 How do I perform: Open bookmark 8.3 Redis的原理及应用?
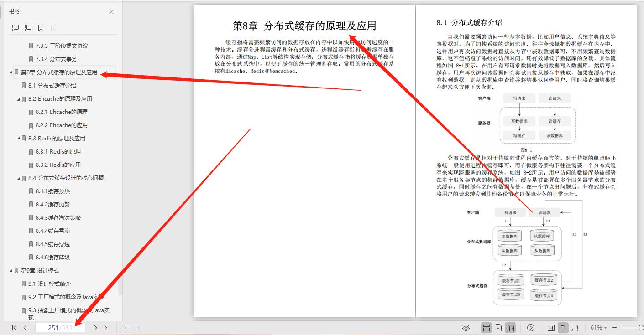57,138
